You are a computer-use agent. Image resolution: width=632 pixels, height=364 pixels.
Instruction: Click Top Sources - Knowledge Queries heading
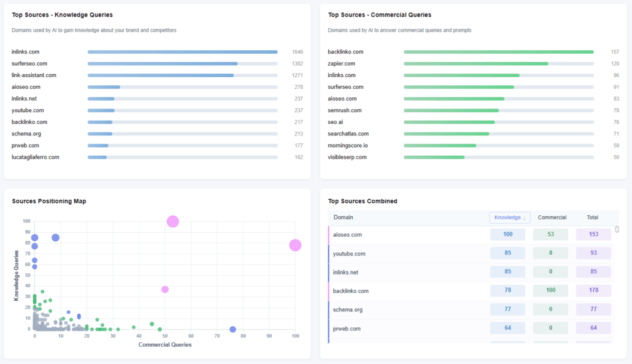[x=62, y=15]
